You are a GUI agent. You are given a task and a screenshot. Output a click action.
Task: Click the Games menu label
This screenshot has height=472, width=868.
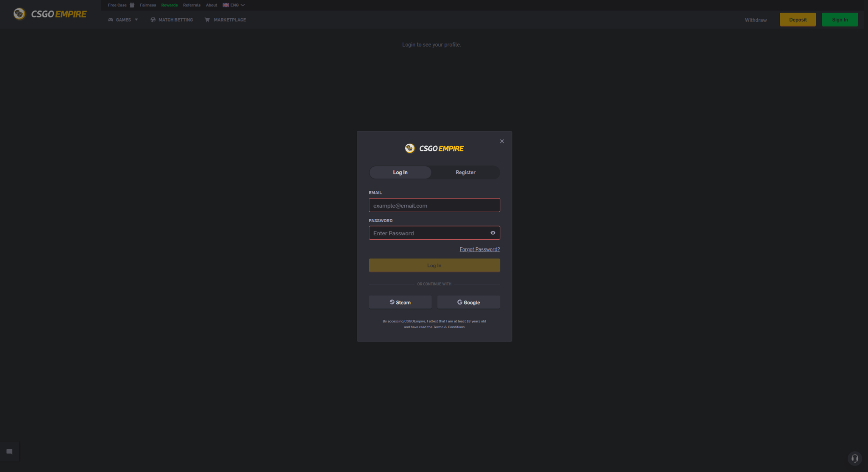123,20
